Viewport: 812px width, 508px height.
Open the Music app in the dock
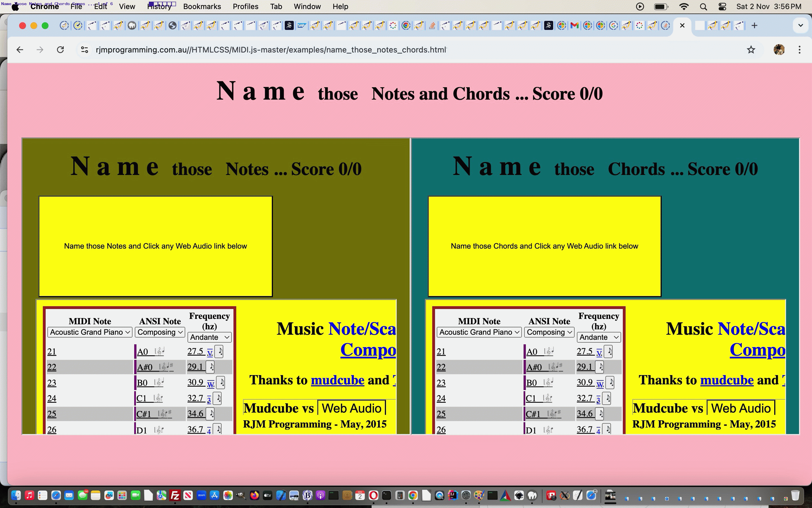[x=30, y=495]
